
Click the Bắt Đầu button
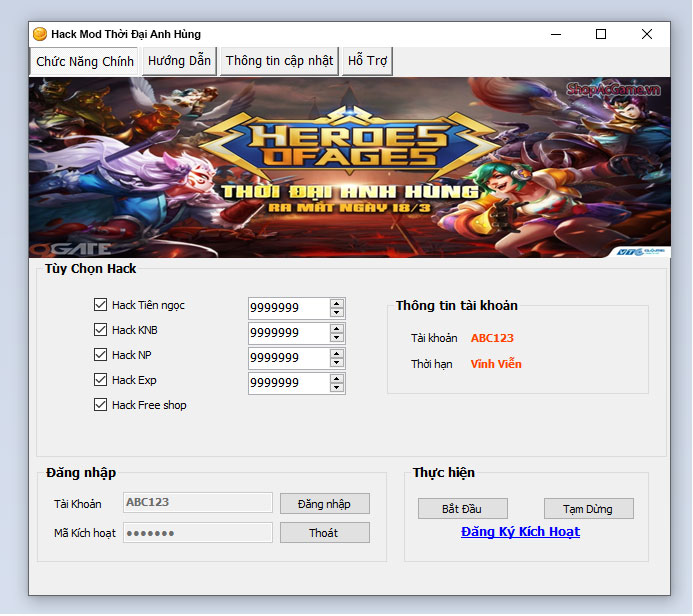tap(463, 509)
